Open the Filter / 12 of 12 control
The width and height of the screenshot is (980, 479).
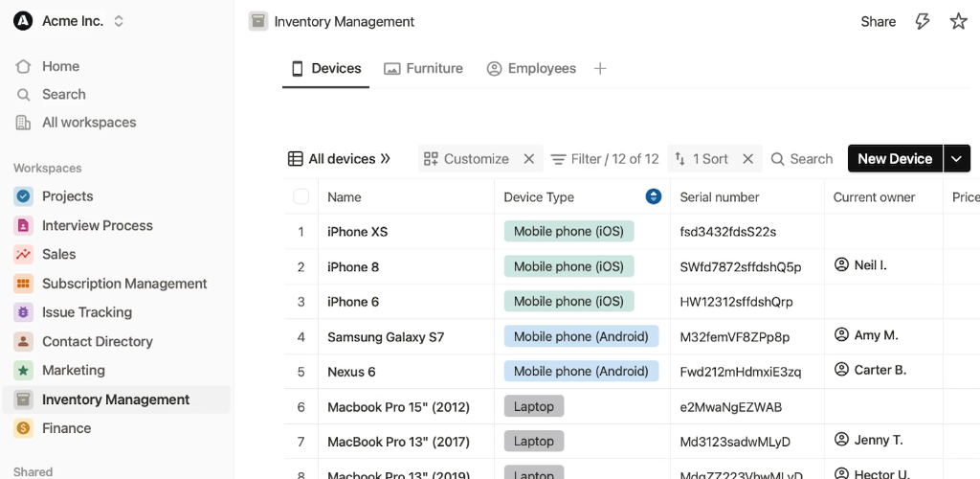pos(605,159)
